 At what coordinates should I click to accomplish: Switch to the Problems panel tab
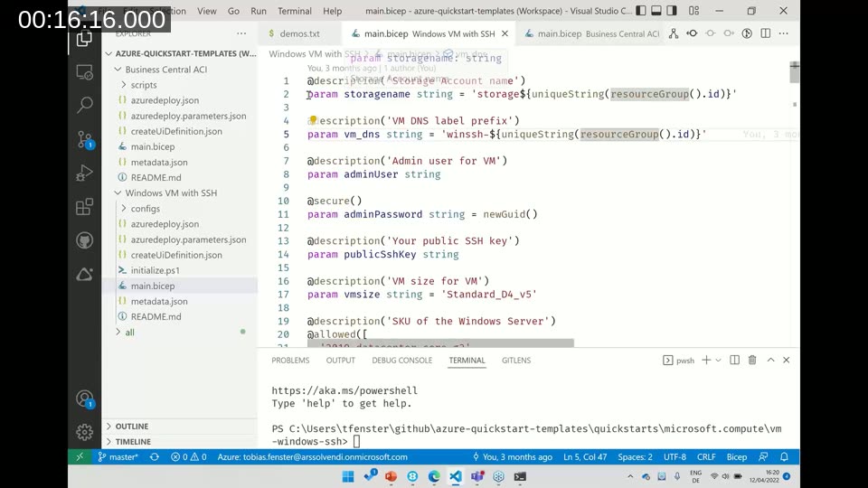tap(290, 361)
